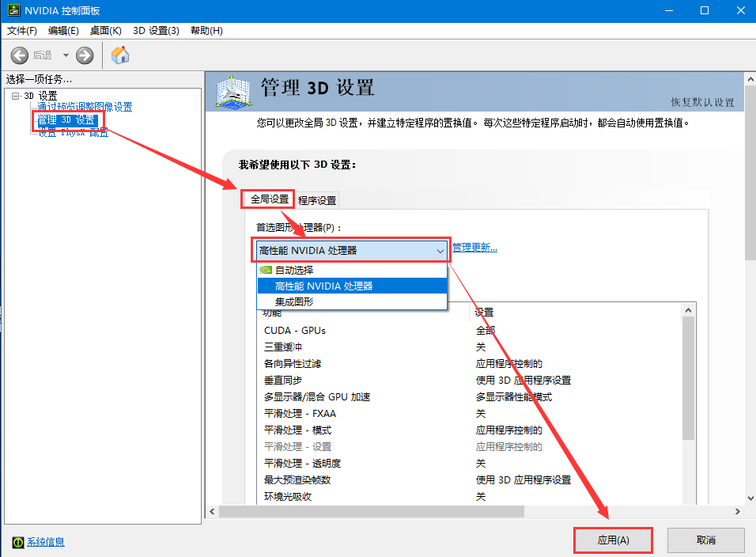This screenshot has width=756, height=557.
Task: Select 多显示器/混合 GPU 加速 row
Action: point(470,397)
